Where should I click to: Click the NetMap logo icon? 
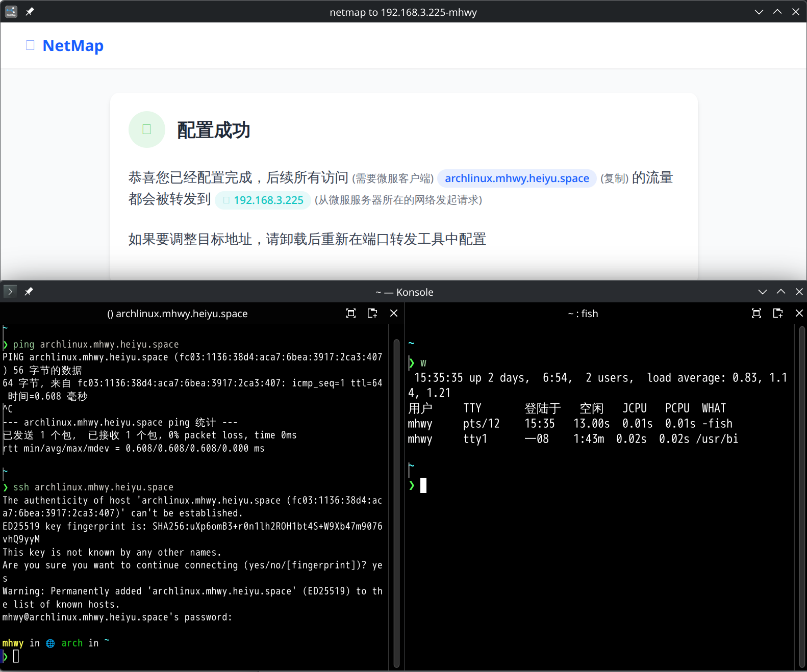point(30,45)
